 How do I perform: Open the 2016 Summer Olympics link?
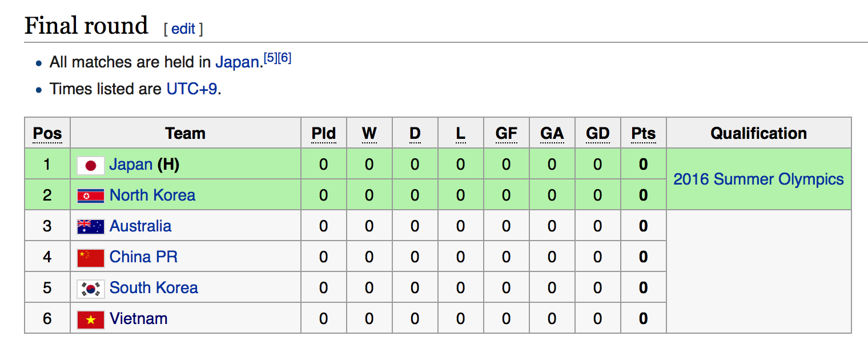(758, 179)
